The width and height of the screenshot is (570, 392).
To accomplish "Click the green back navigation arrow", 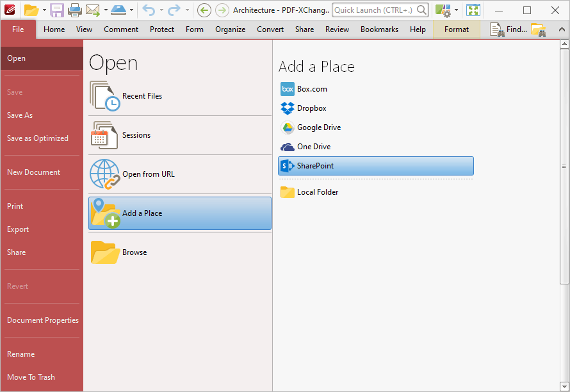I will point(204,10).
